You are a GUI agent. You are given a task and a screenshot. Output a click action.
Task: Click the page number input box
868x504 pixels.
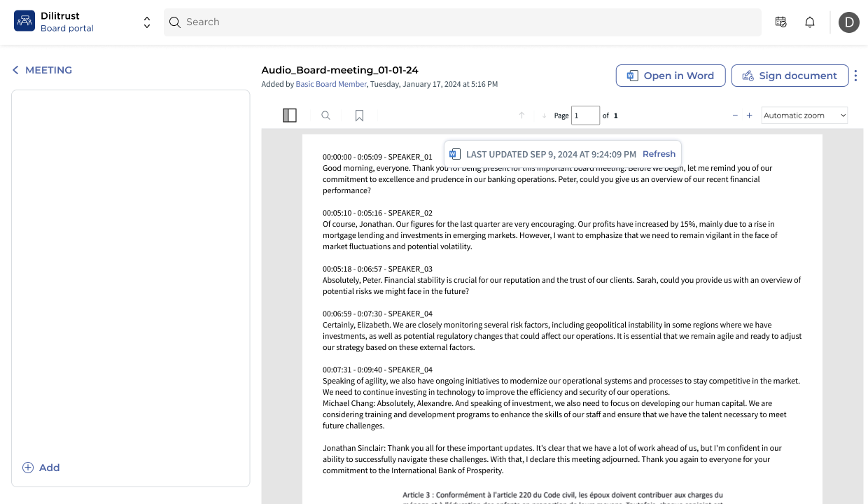tap(585, 115)
